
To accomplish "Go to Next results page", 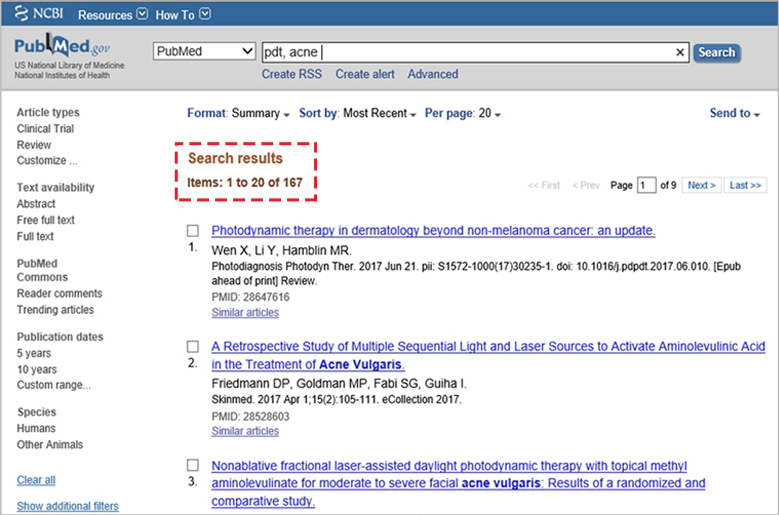I will [701, 185].
